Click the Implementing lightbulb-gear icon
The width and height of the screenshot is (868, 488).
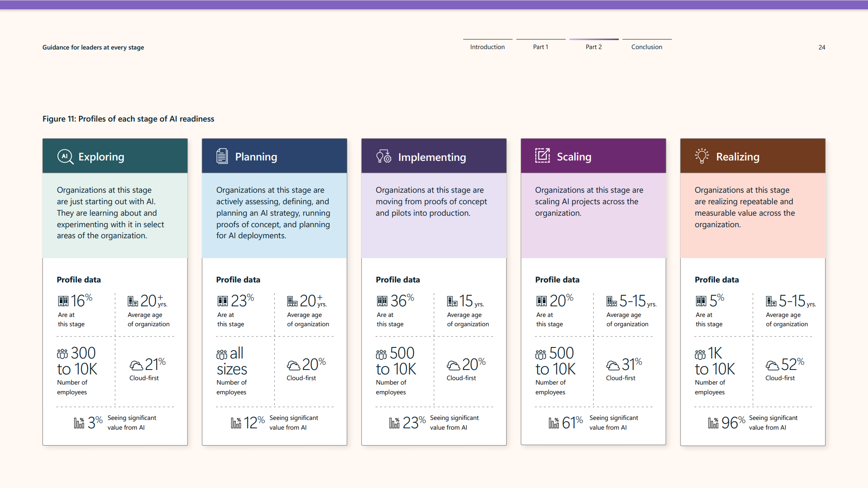point(384,156)
